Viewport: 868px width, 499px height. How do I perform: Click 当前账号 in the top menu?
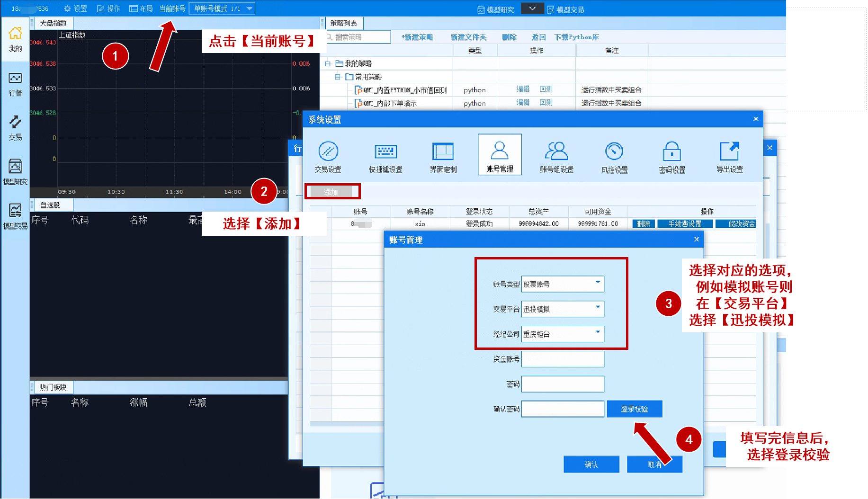coord(172,9)
